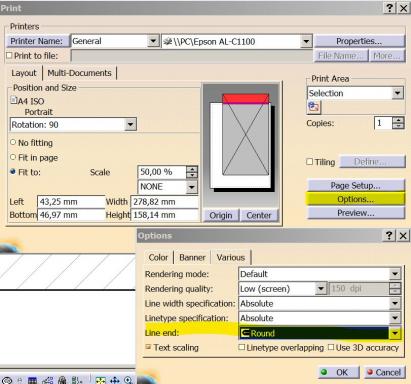
Task: Select the Fit to radio option
Action: tap(13, 172)
